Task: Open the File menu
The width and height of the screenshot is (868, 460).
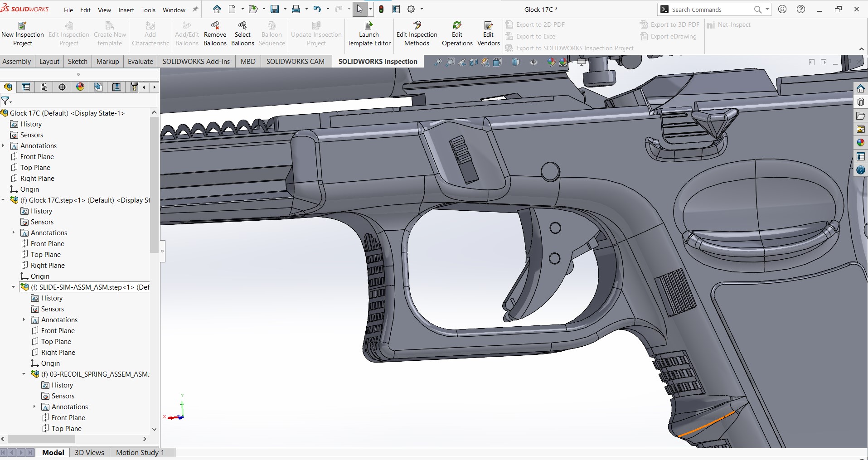Action: pos(68,10)
